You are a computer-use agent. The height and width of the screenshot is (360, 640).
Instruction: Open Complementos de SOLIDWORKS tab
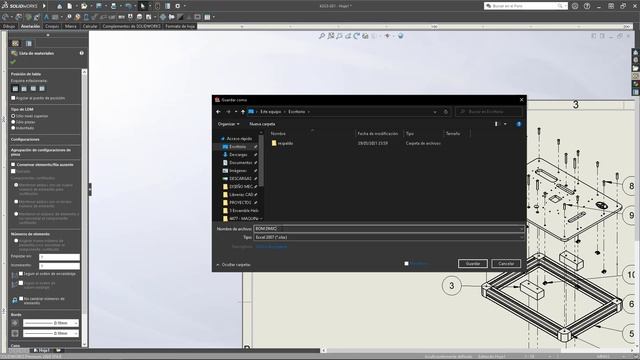click(131, 26)
